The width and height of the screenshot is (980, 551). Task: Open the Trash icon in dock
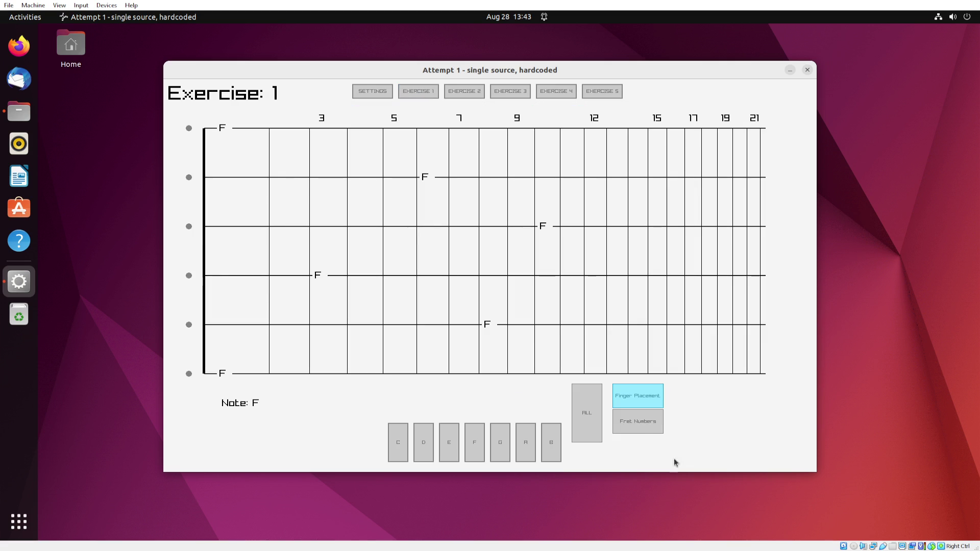(x=19, y=315)
